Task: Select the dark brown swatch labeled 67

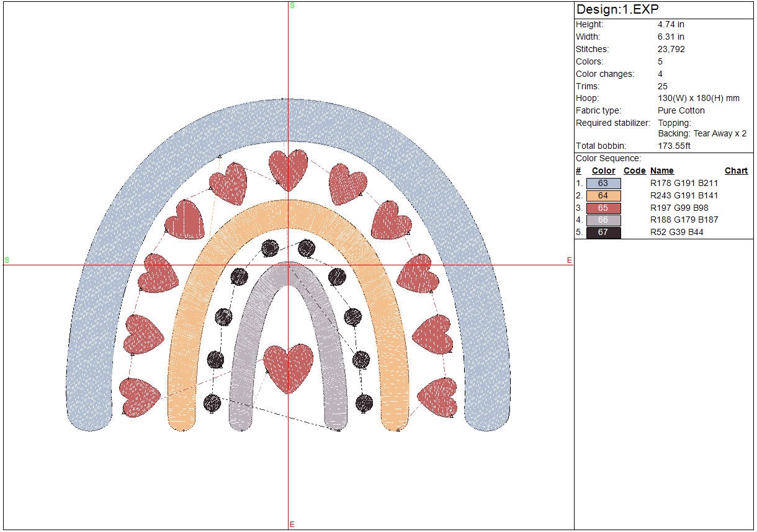Action: (603, 233)
